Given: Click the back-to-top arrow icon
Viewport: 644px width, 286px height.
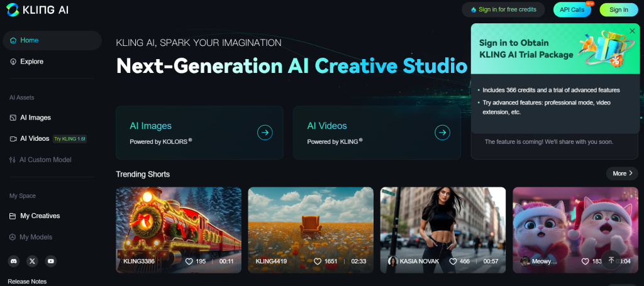Looking at the screenshot, I should [611, 260].
